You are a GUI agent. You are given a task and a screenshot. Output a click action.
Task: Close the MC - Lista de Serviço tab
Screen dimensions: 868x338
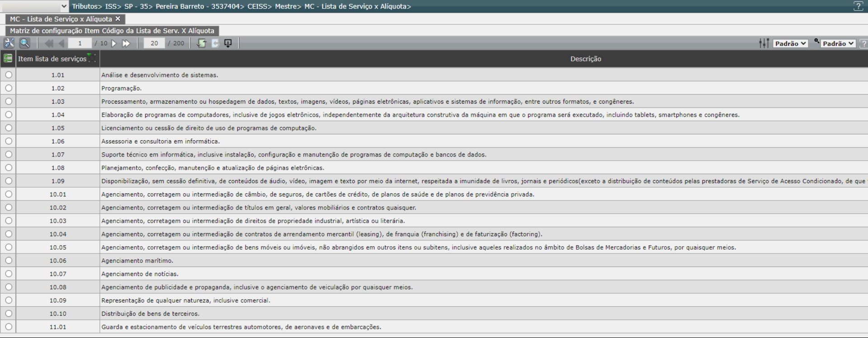(x=118, y=19)
